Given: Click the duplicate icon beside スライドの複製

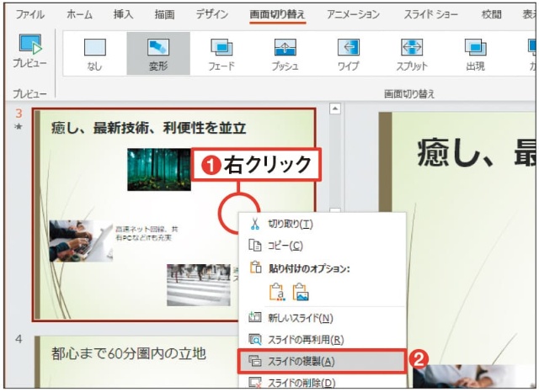Looking at the screenshot, I should (254, 361).
